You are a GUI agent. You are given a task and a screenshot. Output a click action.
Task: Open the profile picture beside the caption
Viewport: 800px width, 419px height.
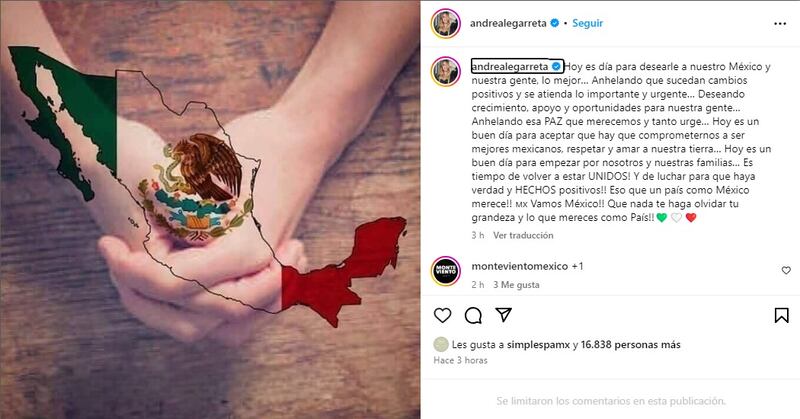(445, 71)
